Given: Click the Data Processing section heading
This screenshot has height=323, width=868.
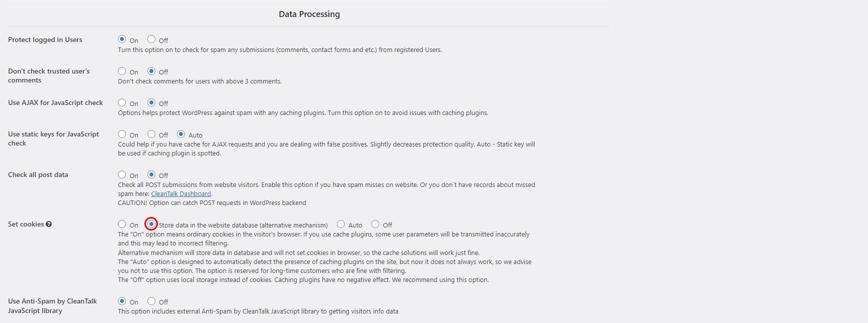Looking at the screenshot, I should point(309,14).
